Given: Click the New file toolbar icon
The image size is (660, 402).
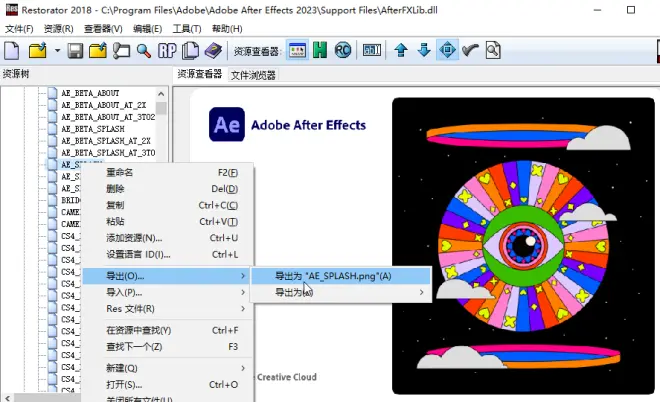Looking at the screenshot, I should coord(12,51).
